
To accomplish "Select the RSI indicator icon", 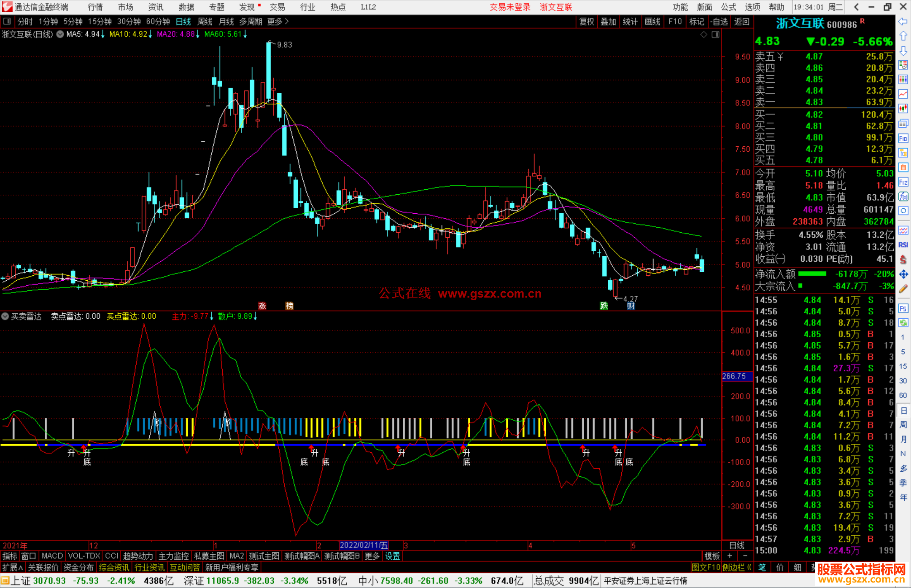I will point(903,245).
